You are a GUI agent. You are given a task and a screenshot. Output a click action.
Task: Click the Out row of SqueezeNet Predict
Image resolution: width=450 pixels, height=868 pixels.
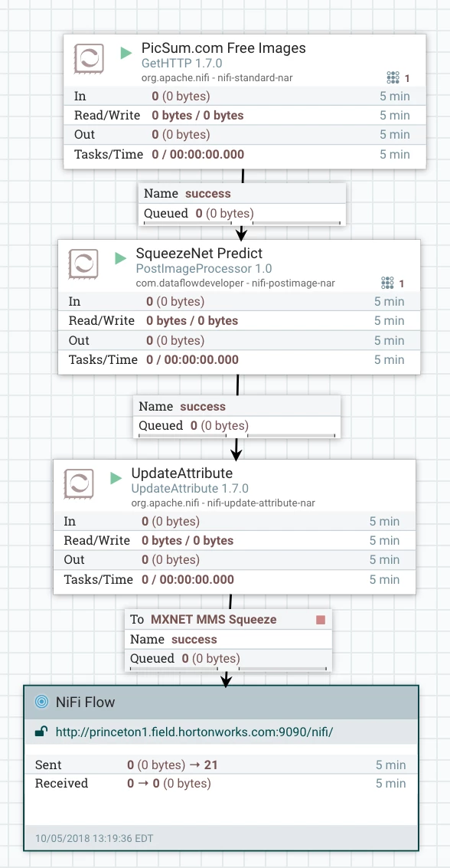[240, 340]
